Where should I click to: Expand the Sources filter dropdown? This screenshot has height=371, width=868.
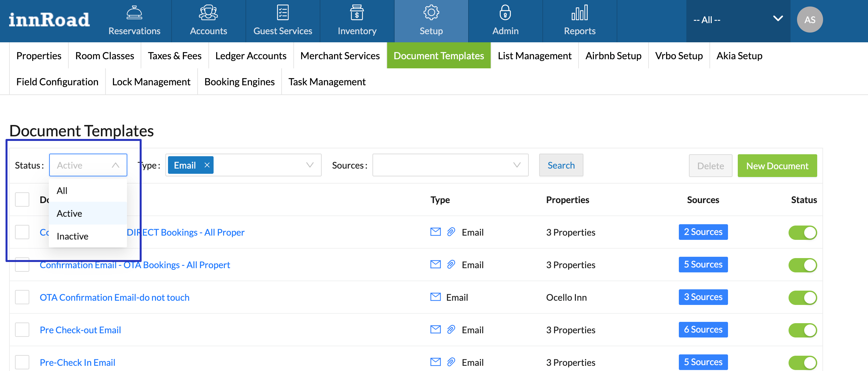pyautogui.click(x=450, y=165)
